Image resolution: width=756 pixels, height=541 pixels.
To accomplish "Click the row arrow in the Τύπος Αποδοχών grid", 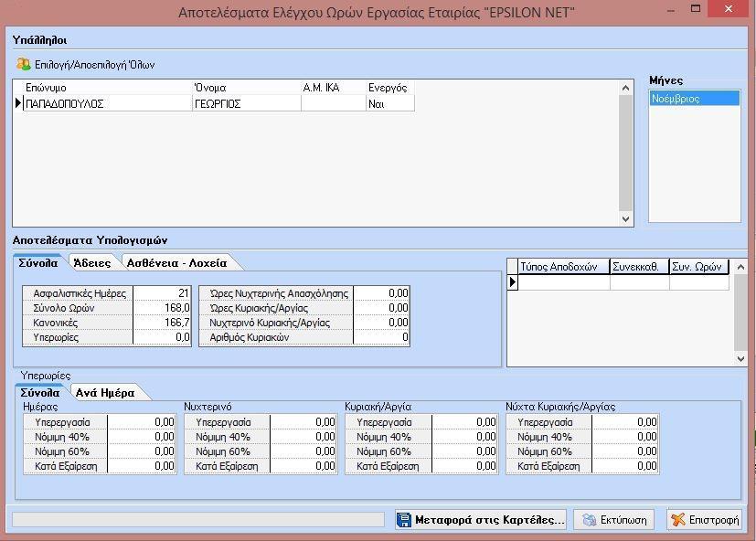I will [x=512, y=282].
